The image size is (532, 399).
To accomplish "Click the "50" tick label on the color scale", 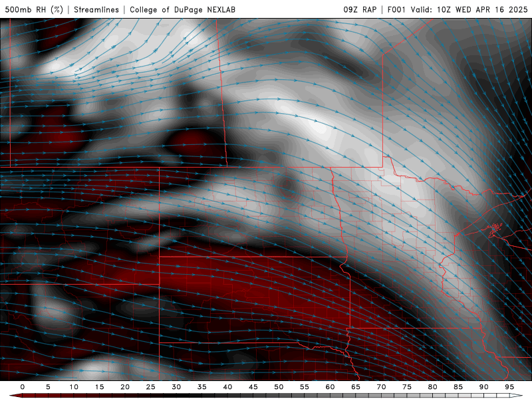I will (279, 387).
